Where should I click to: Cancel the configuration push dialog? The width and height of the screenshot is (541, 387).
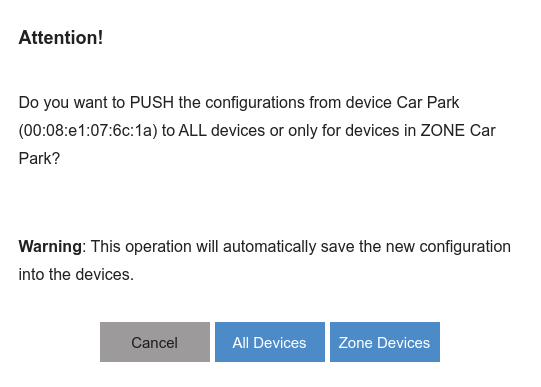(155, 342)
